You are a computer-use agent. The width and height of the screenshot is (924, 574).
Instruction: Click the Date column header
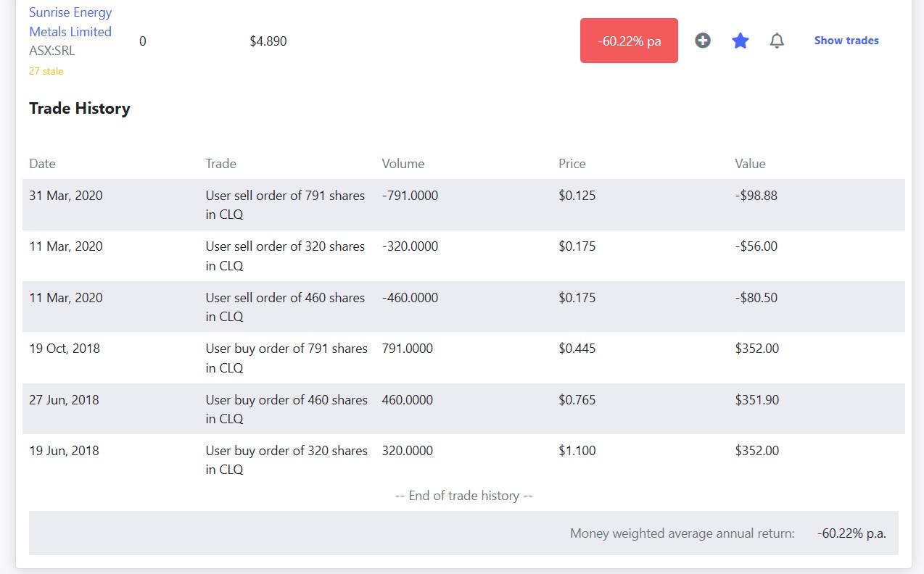click(42, 164)
